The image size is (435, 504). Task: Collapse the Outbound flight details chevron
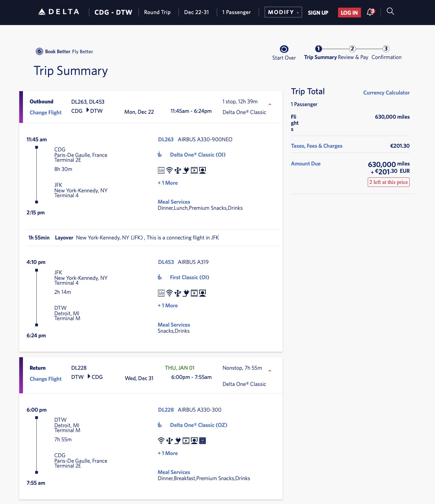[270, 104]
